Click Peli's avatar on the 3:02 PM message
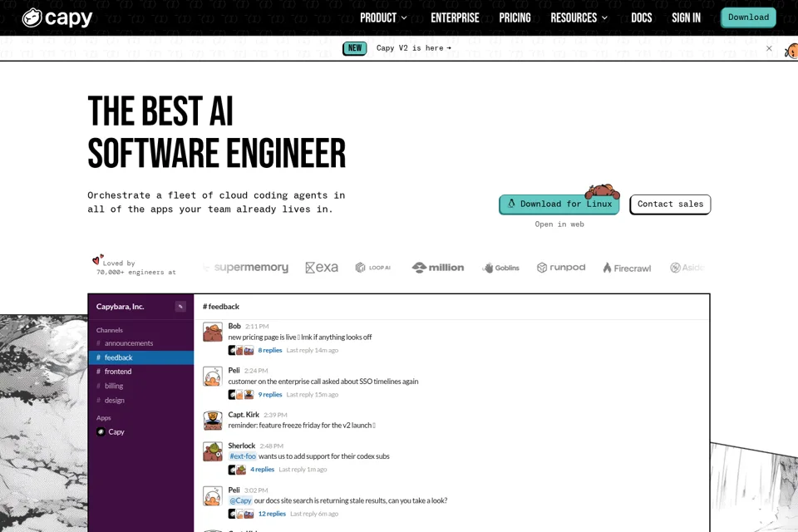 pos(213,495)
